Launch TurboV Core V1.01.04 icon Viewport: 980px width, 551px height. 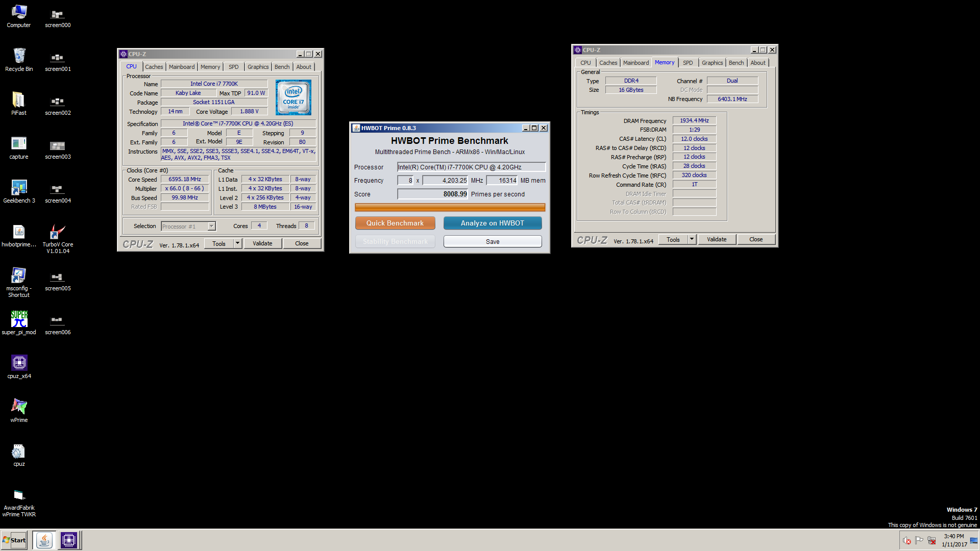[58, 238]
